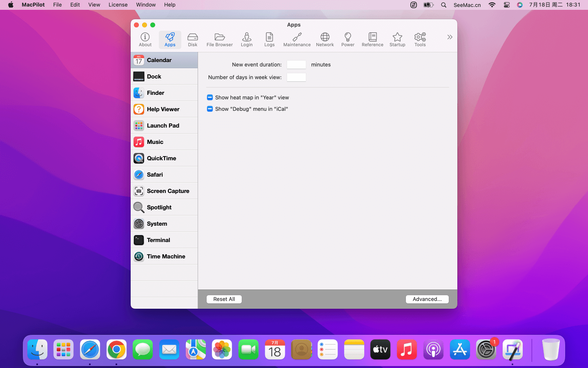This screenshot has height=368, width=588.
Task: Open Trash from the Dock
Action: point(551,350)
